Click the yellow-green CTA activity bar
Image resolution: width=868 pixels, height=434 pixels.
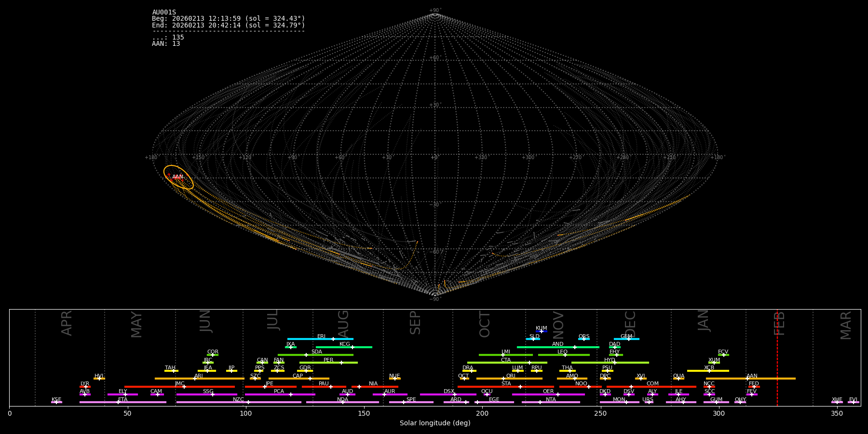(x=507, y=363)
